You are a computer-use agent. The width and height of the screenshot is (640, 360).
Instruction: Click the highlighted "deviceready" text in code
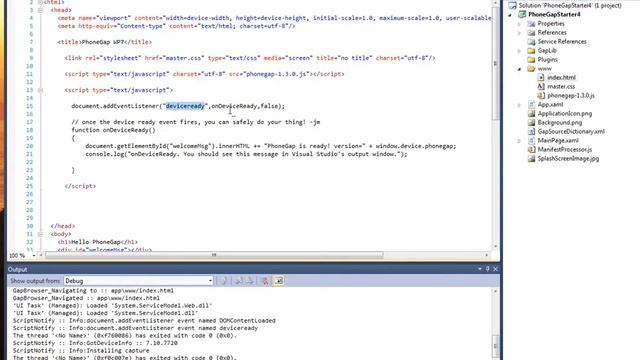[x=185, y=106]
